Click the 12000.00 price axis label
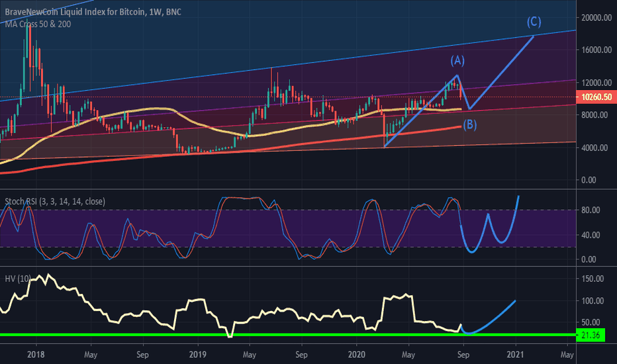This screenshot has width=617, height=364. click(596, 83)
